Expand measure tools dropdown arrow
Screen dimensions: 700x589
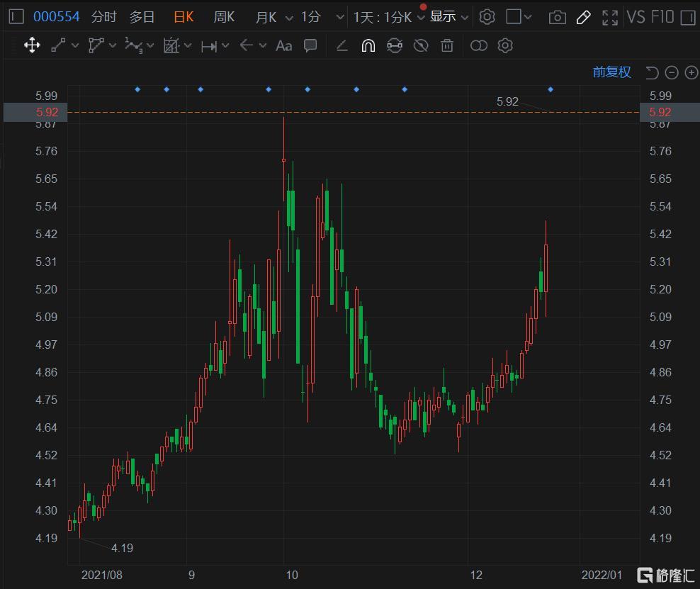tap(225, 45)
